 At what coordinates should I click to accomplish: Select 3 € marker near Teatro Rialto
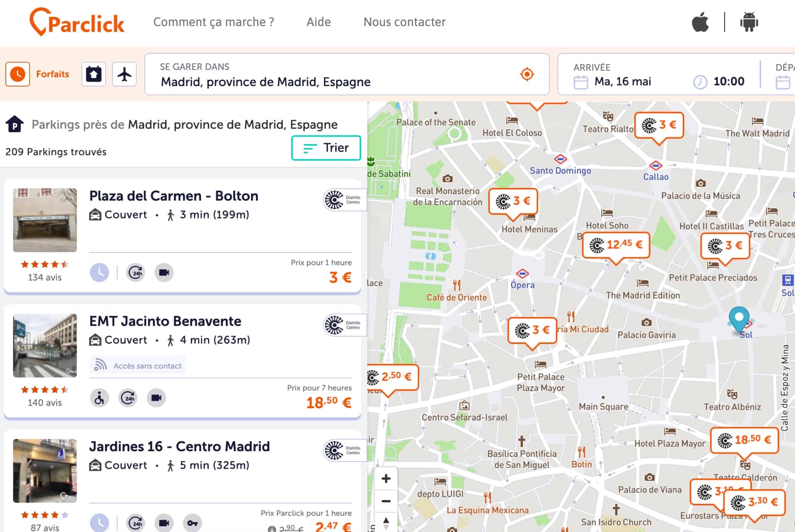pos(659,125)
